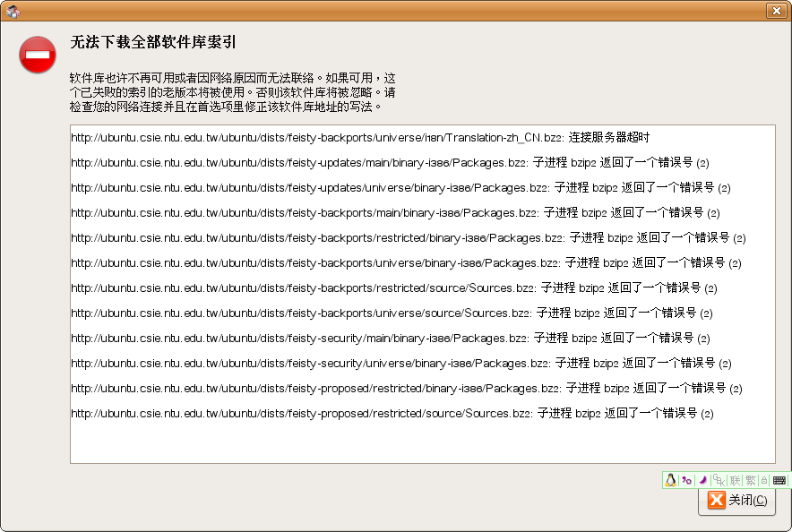Select feisty-backports/universe/source Sources.bz2 line
Screen dimensions: 792x532
[392, 313]
